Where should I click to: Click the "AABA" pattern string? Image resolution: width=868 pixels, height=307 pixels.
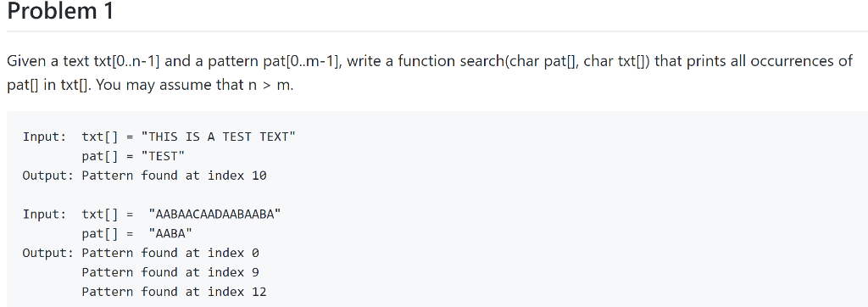coord(170,233)
